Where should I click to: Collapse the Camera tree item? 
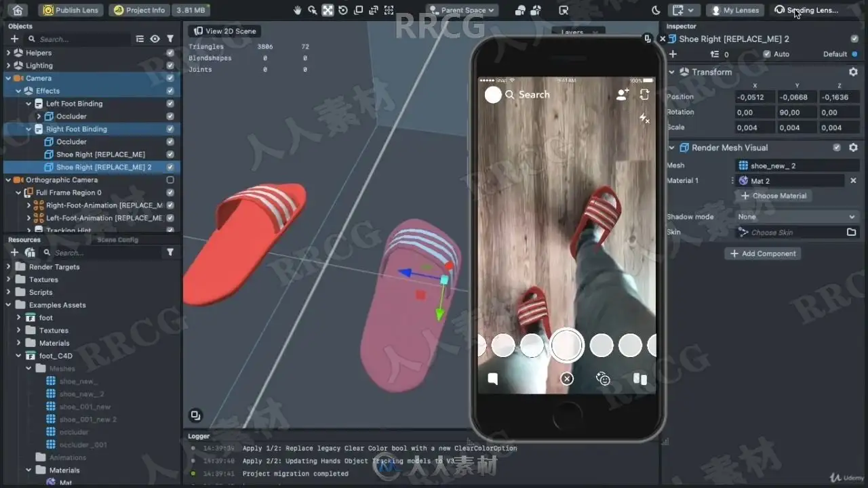(8, 79)
